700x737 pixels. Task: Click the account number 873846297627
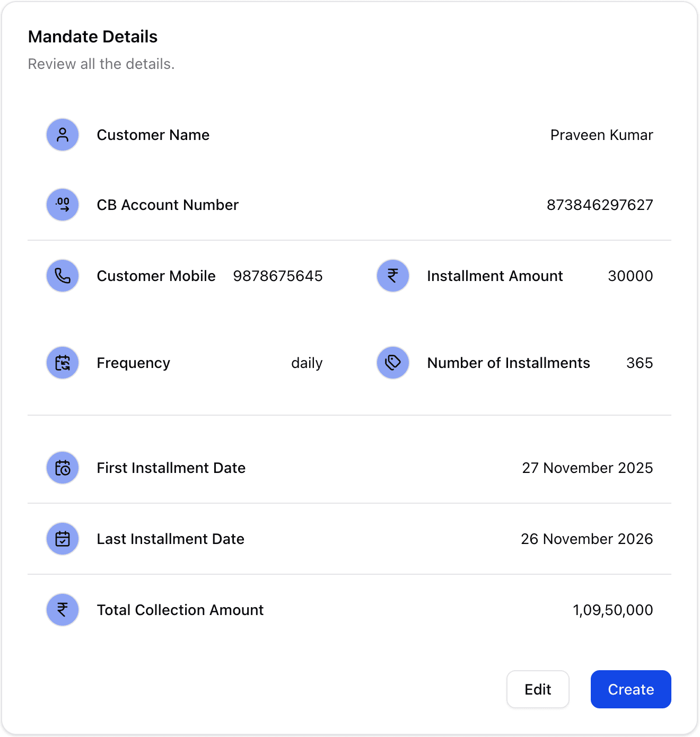[600, 205]
